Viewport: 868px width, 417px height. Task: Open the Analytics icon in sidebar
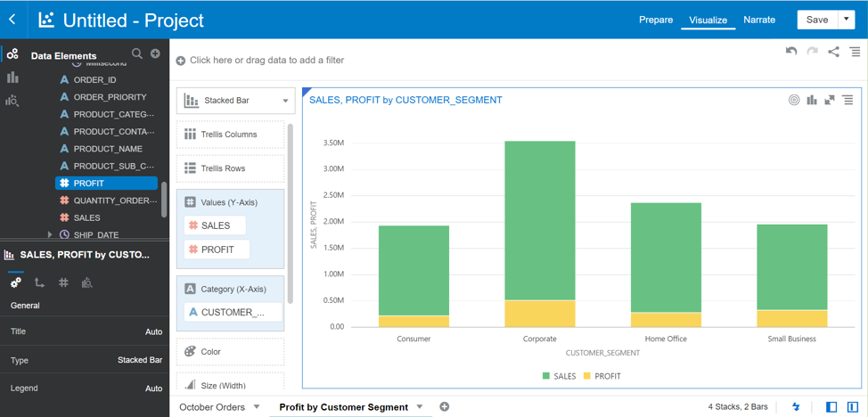coord(12,101)
